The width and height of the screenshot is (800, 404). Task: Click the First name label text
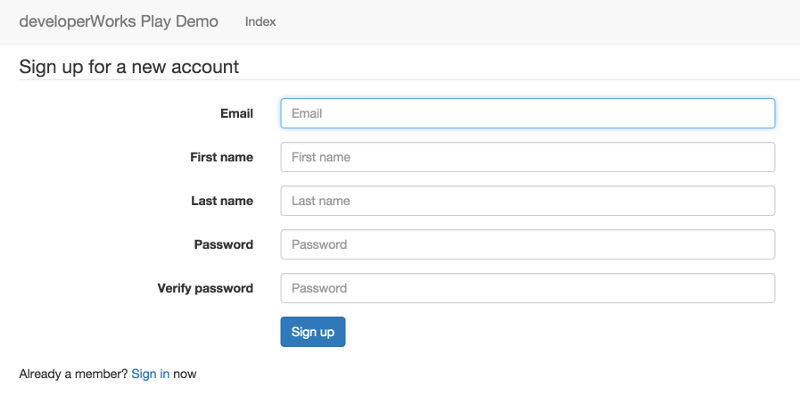point(221,157)
